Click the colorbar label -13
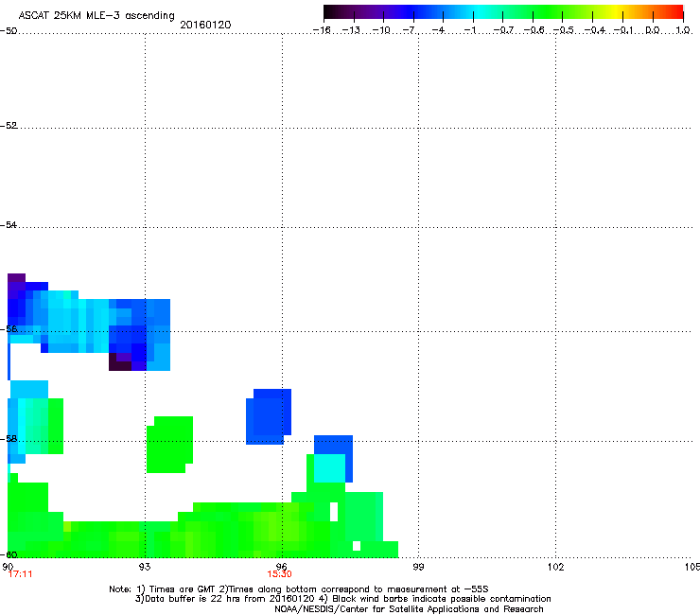The width and height of the screenshot is (700, 615). (351, 30)
